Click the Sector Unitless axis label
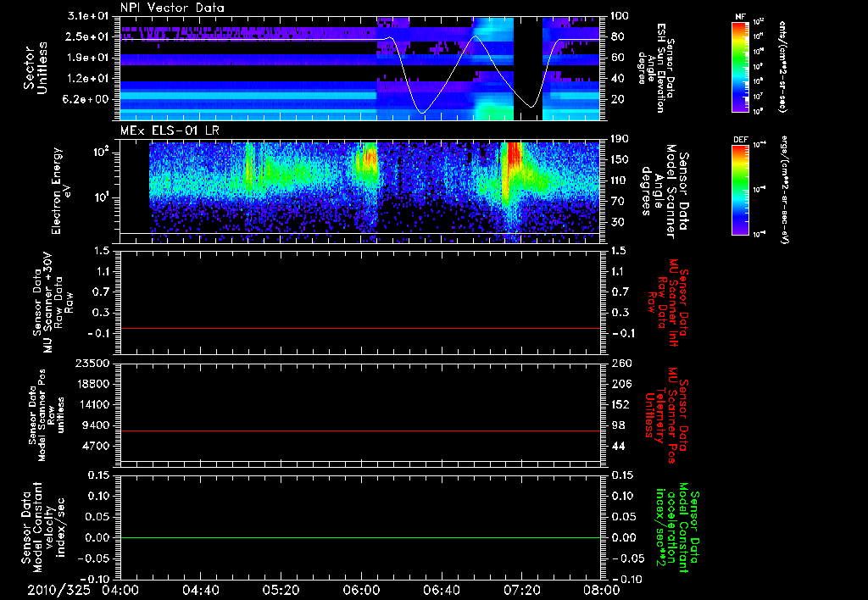Viewport: 868px width, 600px height. click(x=35, y=68)
